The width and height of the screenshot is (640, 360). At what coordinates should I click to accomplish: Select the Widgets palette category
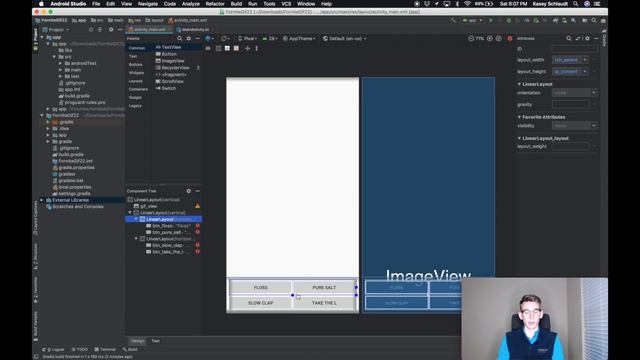point(136,73)
